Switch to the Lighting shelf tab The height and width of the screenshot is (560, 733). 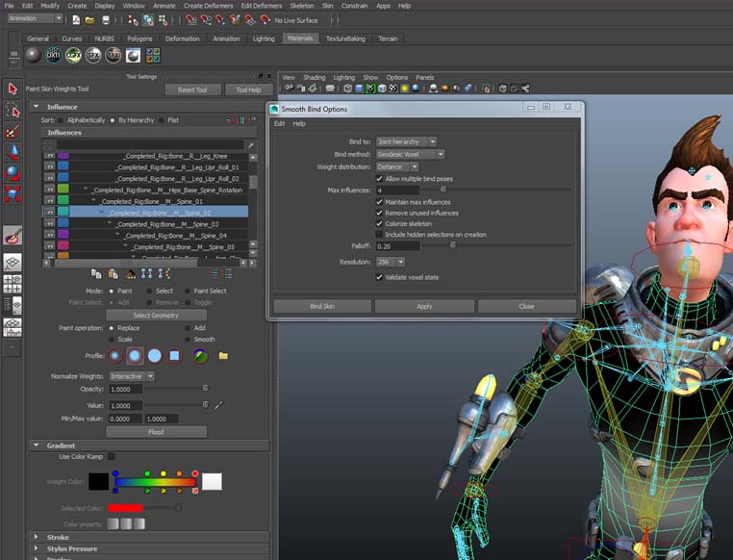point(264,38)
